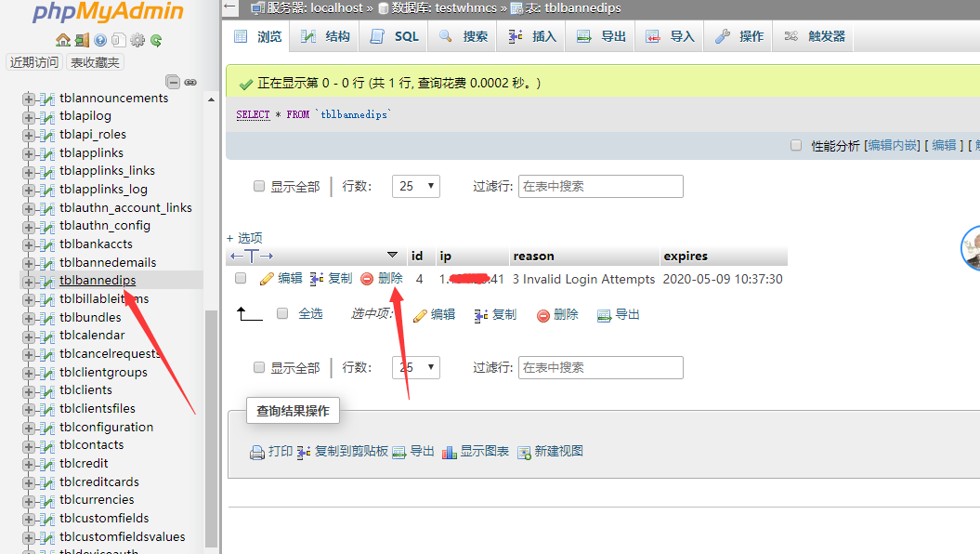
Task: Click the printer icon under query result operations
Action: pos(257,452)
